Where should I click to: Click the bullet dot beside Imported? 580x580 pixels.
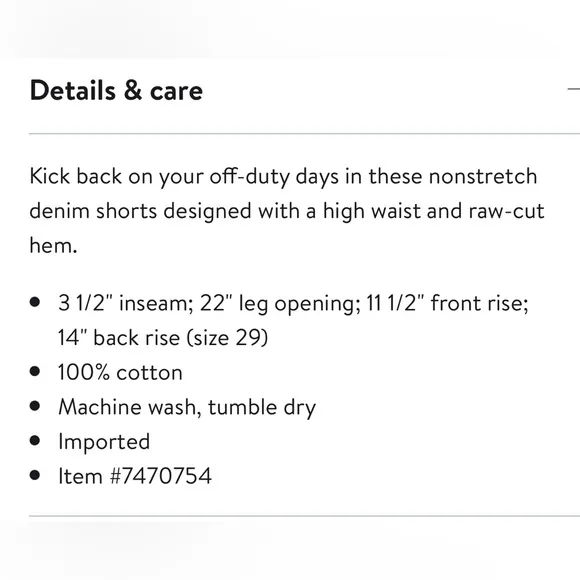coord(35,441)
